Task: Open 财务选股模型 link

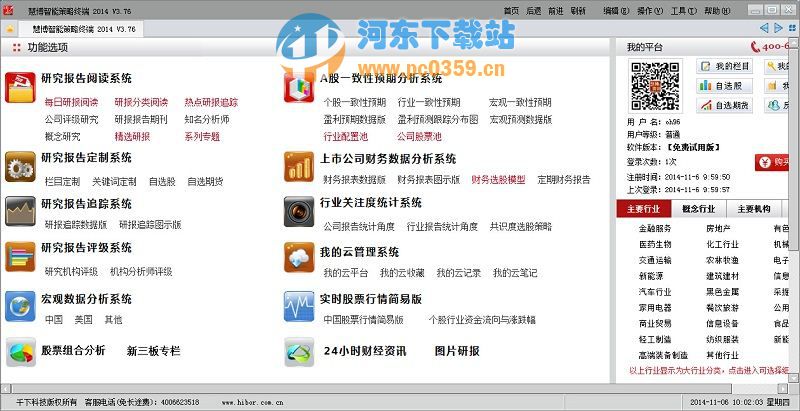Action: 498,179
